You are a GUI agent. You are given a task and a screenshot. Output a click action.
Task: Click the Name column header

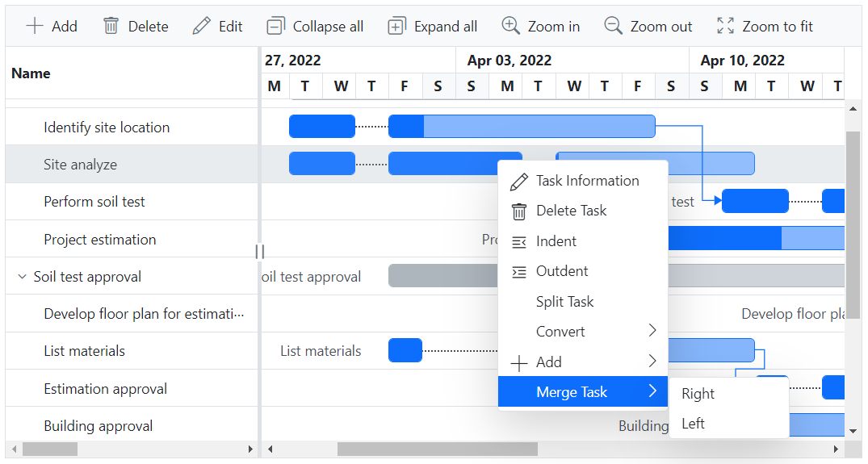(132, 73)
